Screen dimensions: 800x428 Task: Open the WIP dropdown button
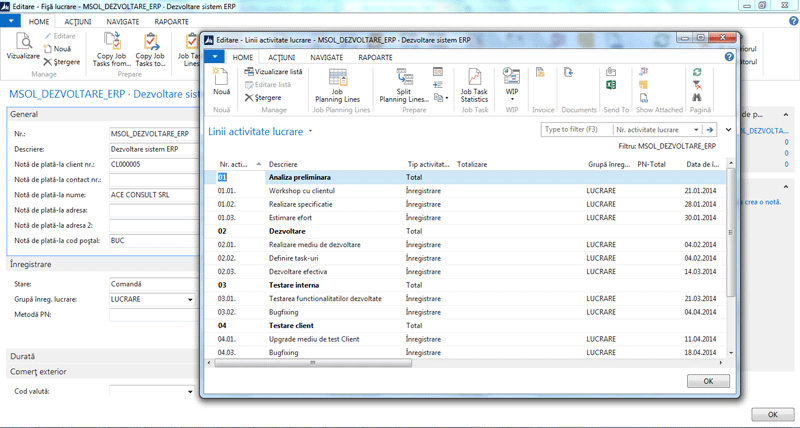coord(511,84)
